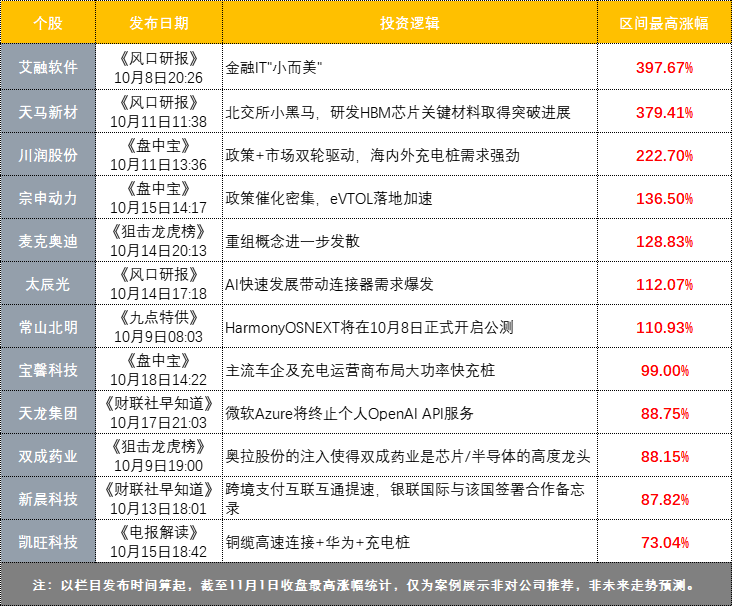The image size is (732, 606).
Task: Click the 区间最高涨幅 column header
Action: (664, 23)
